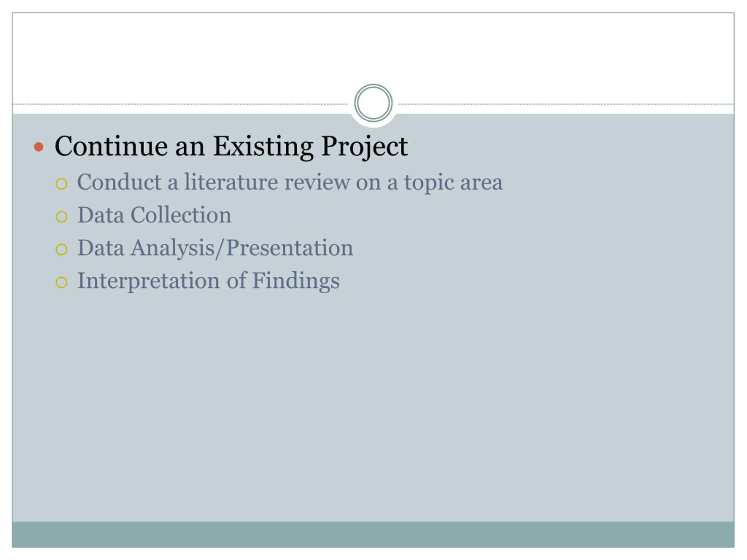Viewport: 747px width, 560px height.
Task: Click the dark teal footer bar of the slide
Action: click(x=373, y=534)
